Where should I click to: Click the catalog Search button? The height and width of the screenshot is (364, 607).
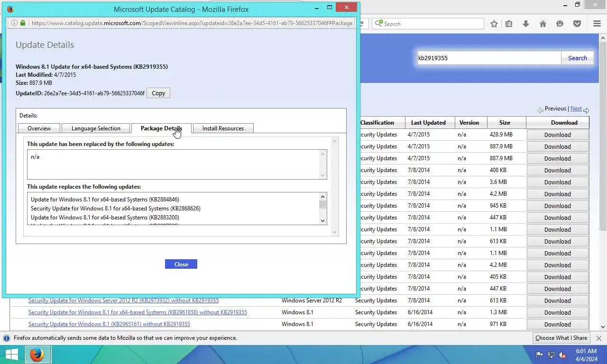(x=578, y=58)
